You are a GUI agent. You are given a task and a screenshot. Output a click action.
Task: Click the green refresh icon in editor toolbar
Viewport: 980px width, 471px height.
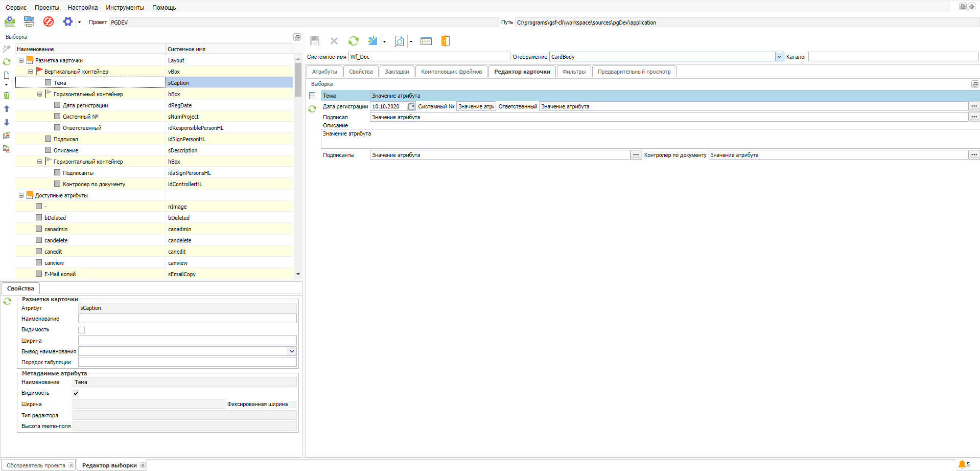[x=353, y=41]
